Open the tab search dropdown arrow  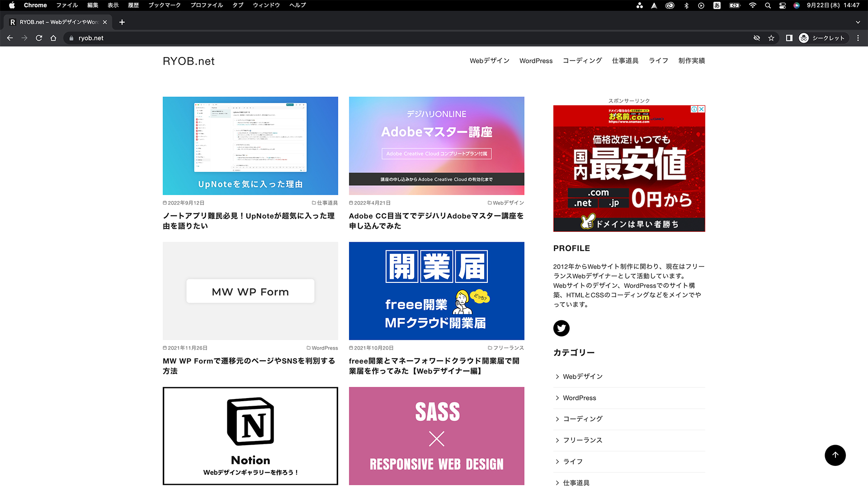[x=857, y=22]
